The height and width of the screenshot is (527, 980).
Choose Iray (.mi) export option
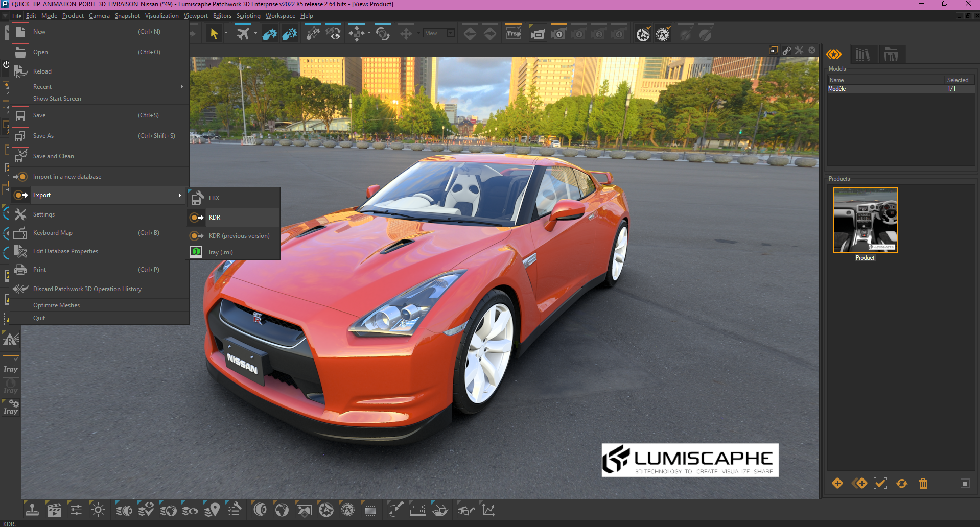[x=234, y=252]
